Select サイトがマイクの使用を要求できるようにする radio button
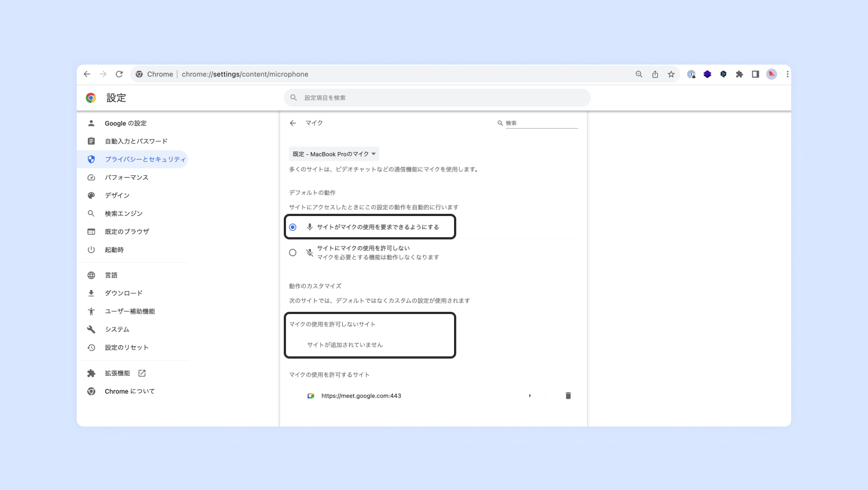Image resolution: width=868 pixels, height=490 pixels. pyautogui.click(x=293, y=227)
